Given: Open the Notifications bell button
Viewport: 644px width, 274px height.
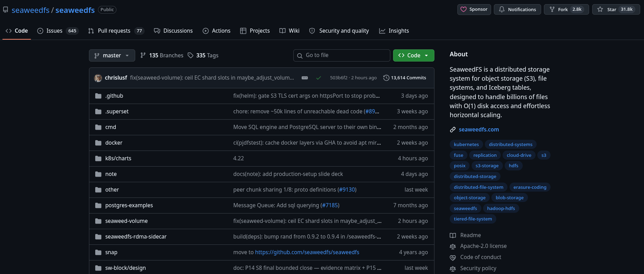Looking at the screenshot, I should click(517, 9).
